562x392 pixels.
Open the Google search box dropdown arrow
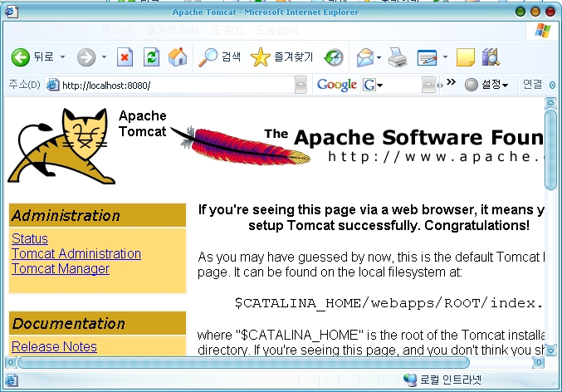[x=428, y=85]
